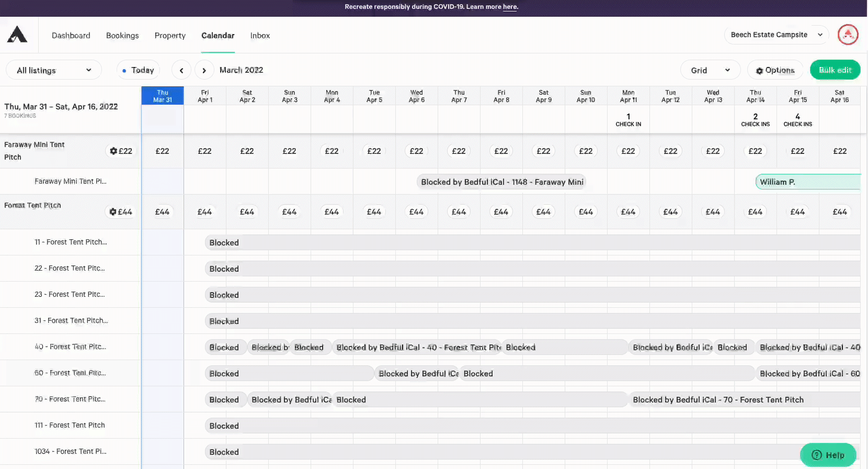
Task: Select the 23 - Forest Tent Pitch row
Action: coord(70,294)
